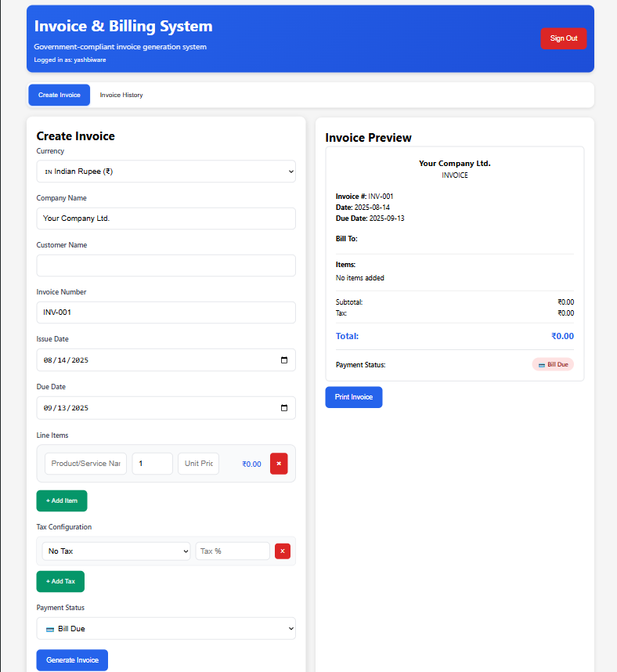617x672 pixels.
Task: Click the Product/Service Name field
Action: coord(85,463)
